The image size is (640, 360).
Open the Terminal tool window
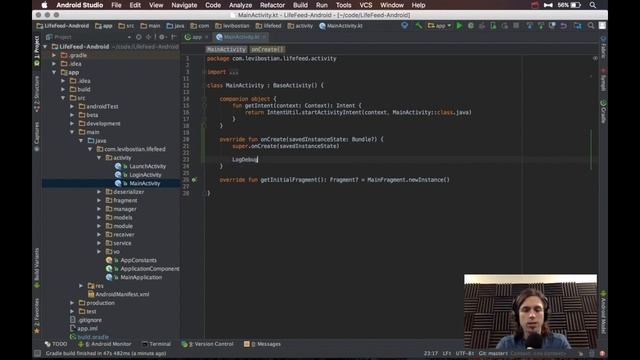(156, 344)
